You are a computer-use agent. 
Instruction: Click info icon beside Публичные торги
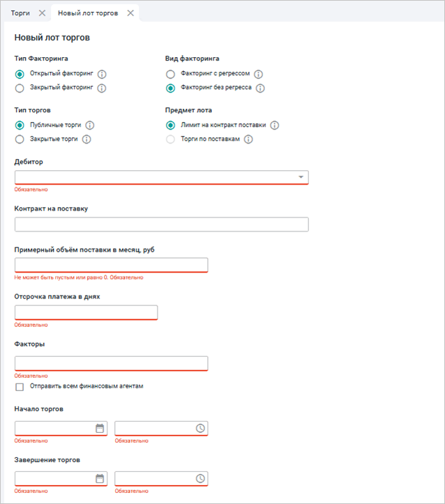pos(90,125)
